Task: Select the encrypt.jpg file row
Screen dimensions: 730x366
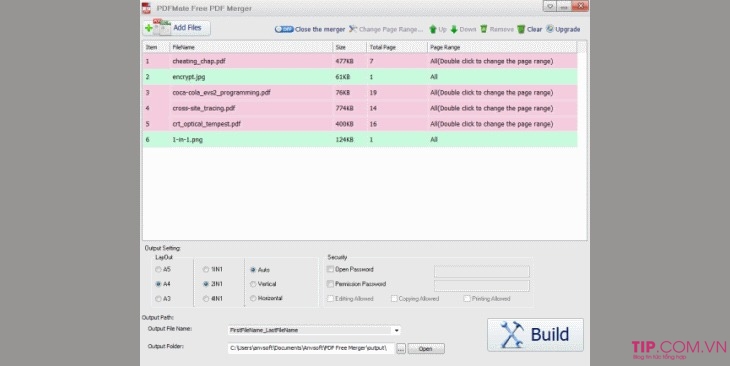Action: pos(360,77)
